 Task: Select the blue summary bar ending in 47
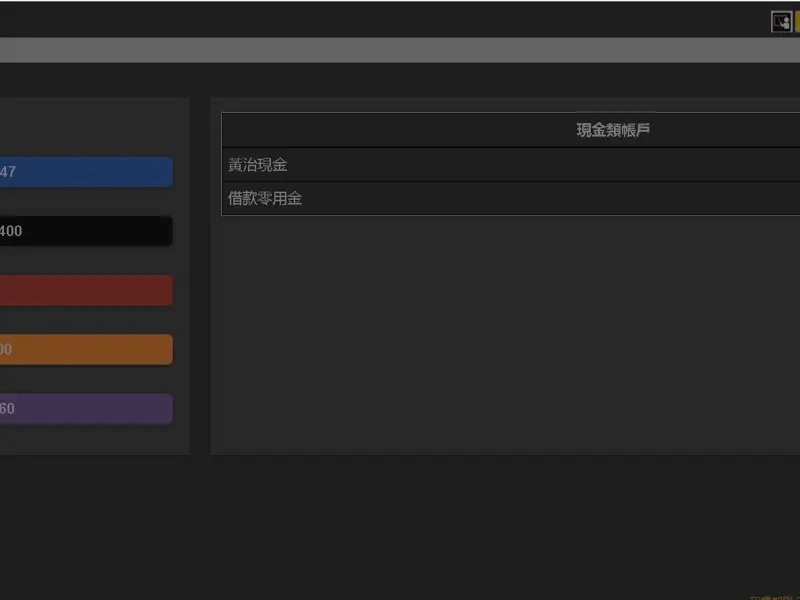coord(86,172)
